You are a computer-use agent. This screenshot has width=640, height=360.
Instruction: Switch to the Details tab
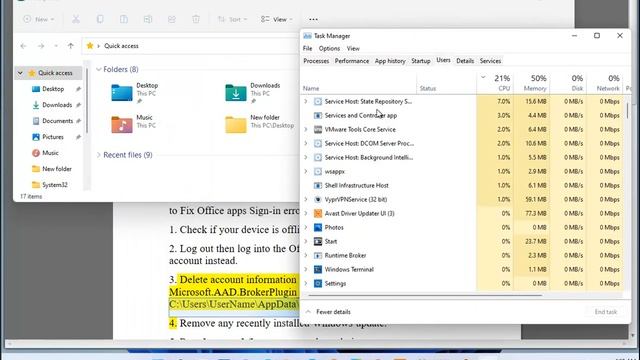pos(465,61)
